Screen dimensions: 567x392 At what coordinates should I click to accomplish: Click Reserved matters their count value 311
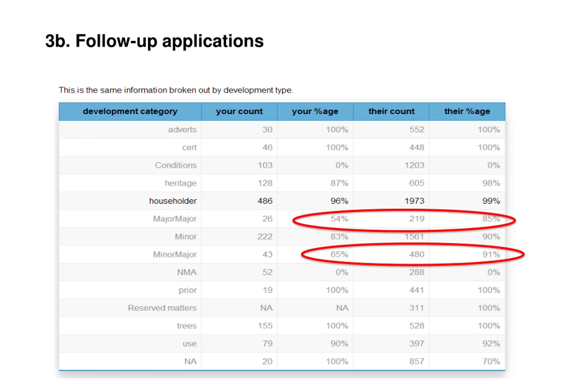click(x=417, y=308)
